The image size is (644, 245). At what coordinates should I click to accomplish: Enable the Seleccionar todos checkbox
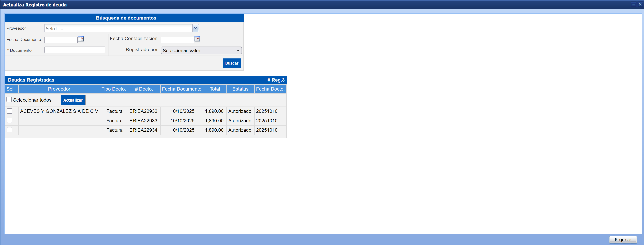click(9, 100)
